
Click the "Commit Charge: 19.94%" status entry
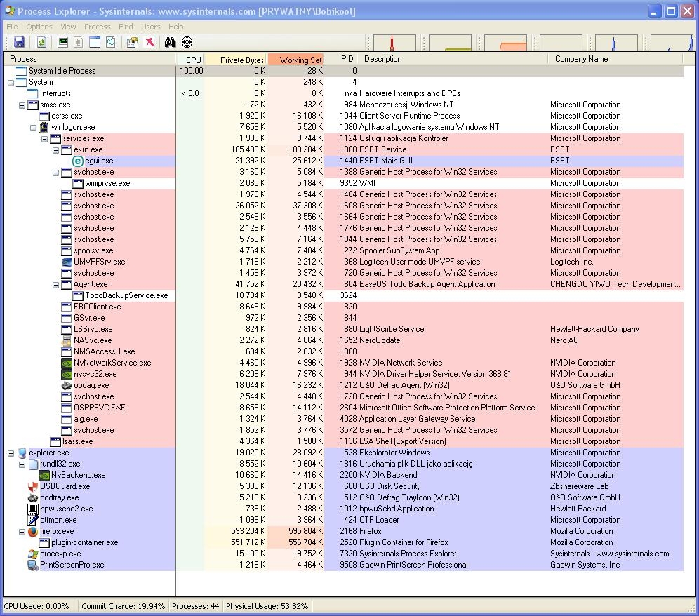[x=123, y=607]
